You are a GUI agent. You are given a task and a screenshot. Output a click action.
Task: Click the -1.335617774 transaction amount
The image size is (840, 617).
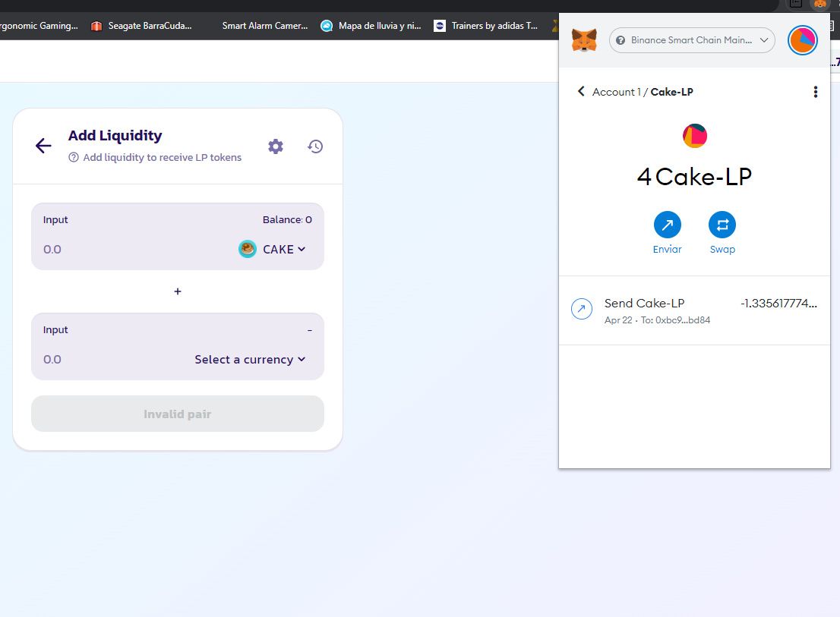coord(778,304)
